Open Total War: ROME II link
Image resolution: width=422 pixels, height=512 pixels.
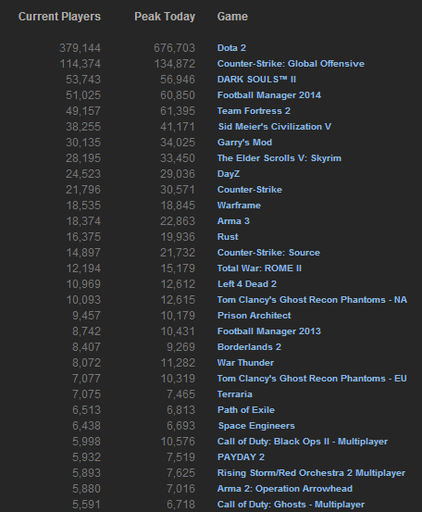[259, 268]
